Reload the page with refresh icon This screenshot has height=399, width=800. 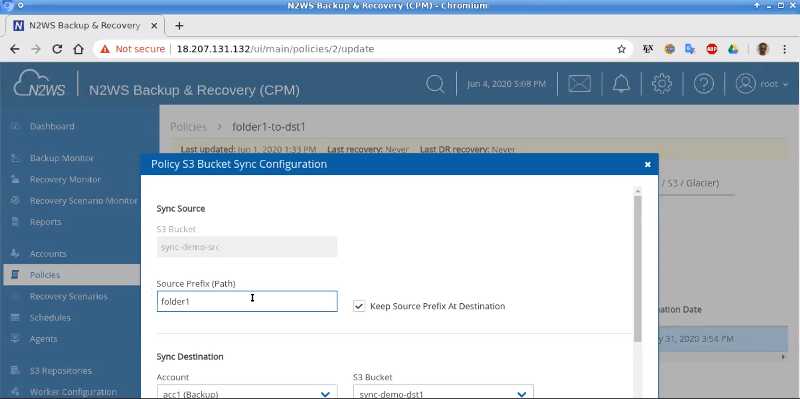point(57,49)
